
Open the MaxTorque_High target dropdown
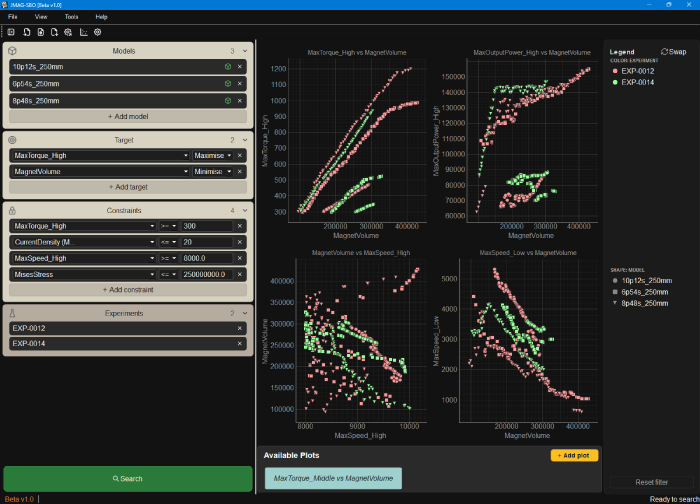[x=100, y=155]
